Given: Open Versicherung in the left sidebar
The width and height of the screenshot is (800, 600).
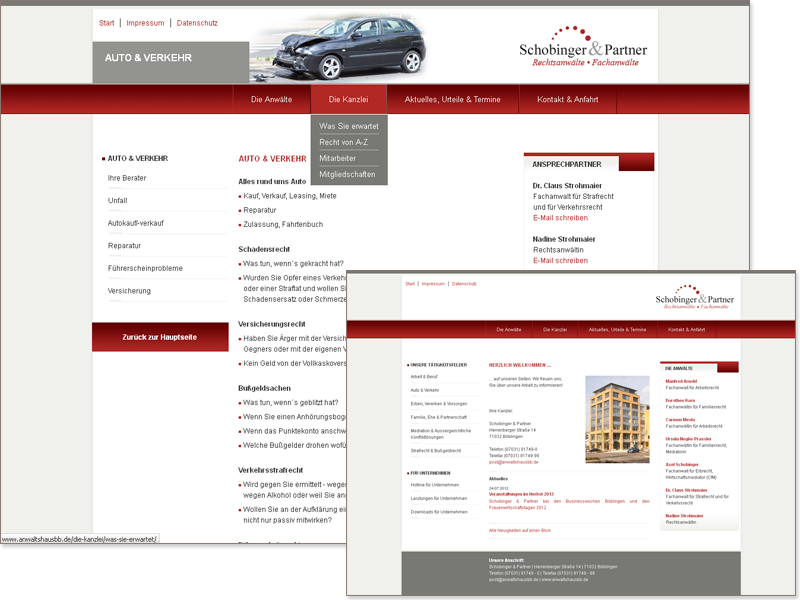Looking at the screenshot, I should point(129,291).
